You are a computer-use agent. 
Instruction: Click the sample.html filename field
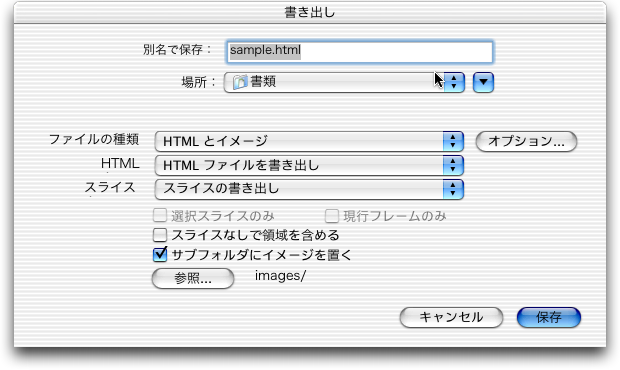359,52
